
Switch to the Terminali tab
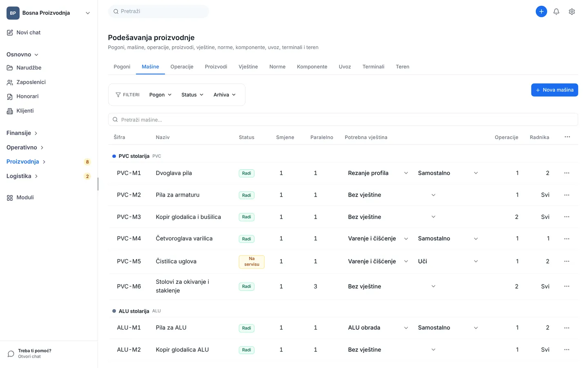374,67
